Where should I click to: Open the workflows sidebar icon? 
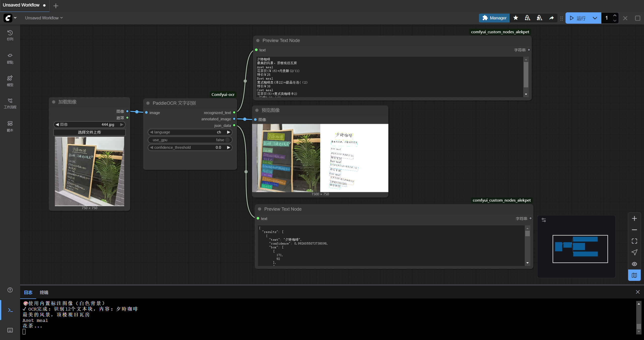click(x=10, y=103)
